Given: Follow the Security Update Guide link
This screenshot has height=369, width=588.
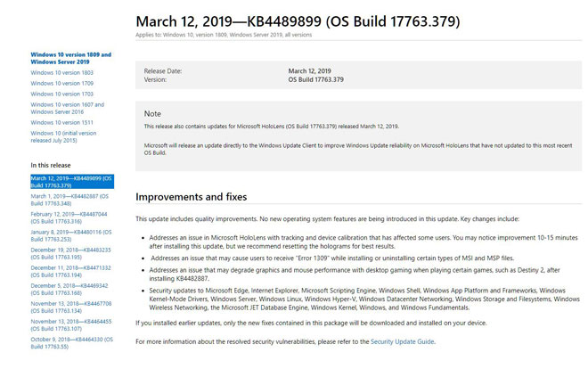Looking at the screenshot, I should click(x=402, y=341).
